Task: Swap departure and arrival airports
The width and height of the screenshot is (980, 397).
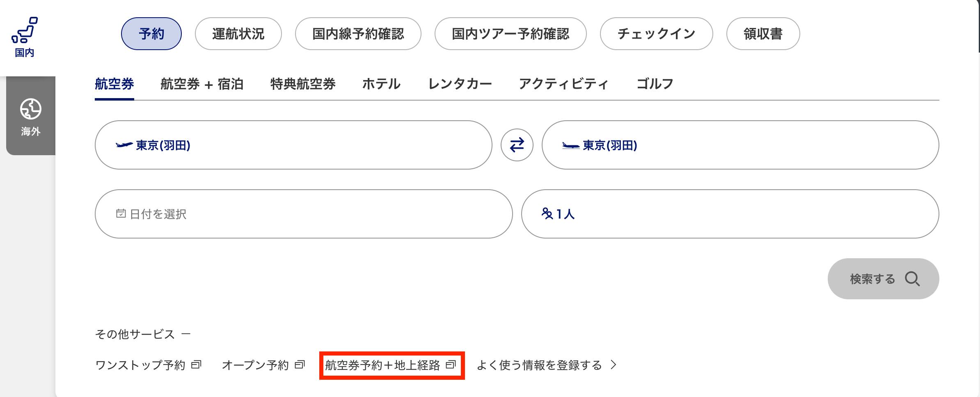Action: click(x=517, y=145)
